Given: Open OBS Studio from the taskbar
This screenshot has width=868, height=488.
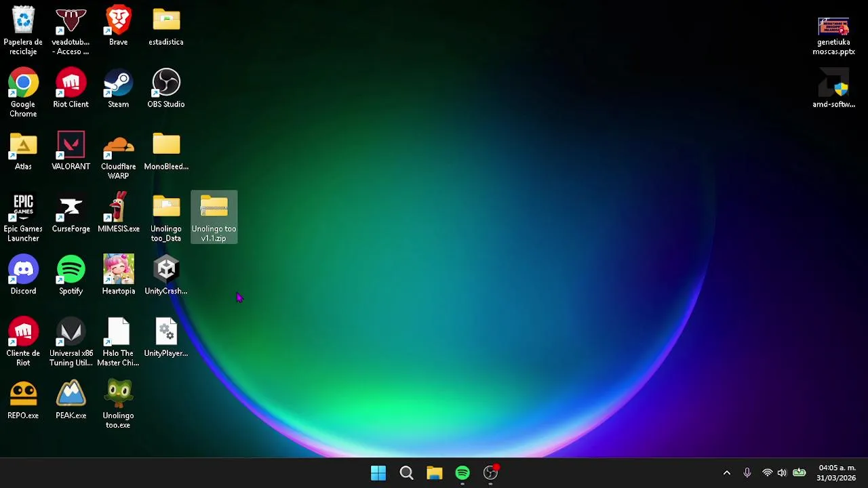Looking at the screenshot, I should (490, 473).
